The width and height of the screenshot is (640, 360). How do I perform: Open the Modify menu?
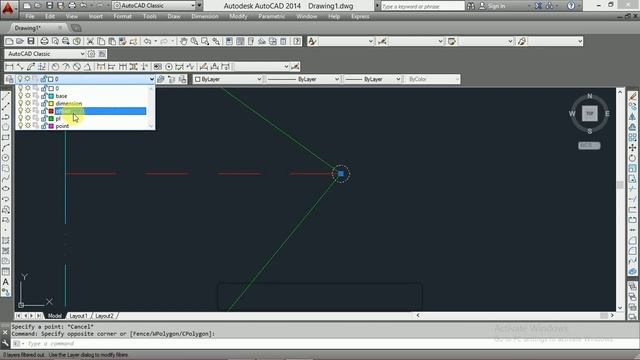(x=238, y=17)
